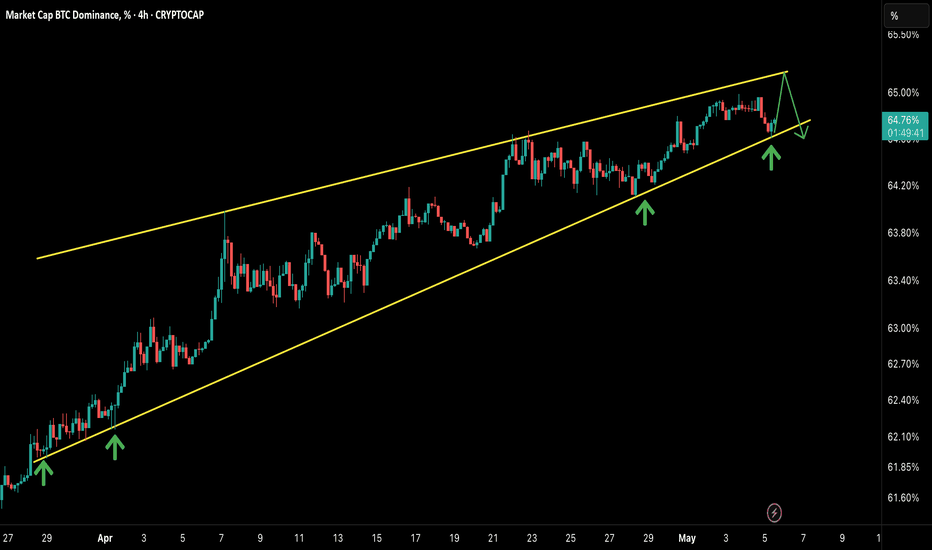This screenshot has width=932, height=550.
Task: Click the 65.50% price axis label
Action: tap(903, 35)
